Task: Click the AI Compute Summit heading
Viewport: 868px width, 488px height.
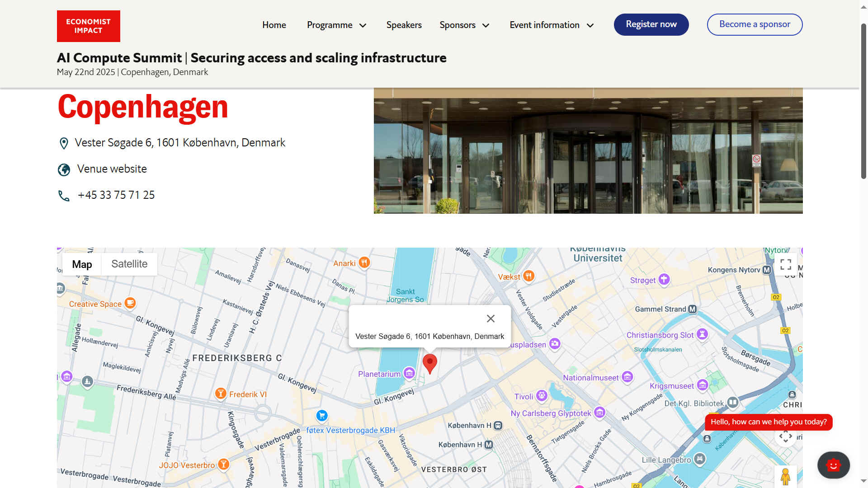Action: [x=252, y=58]
